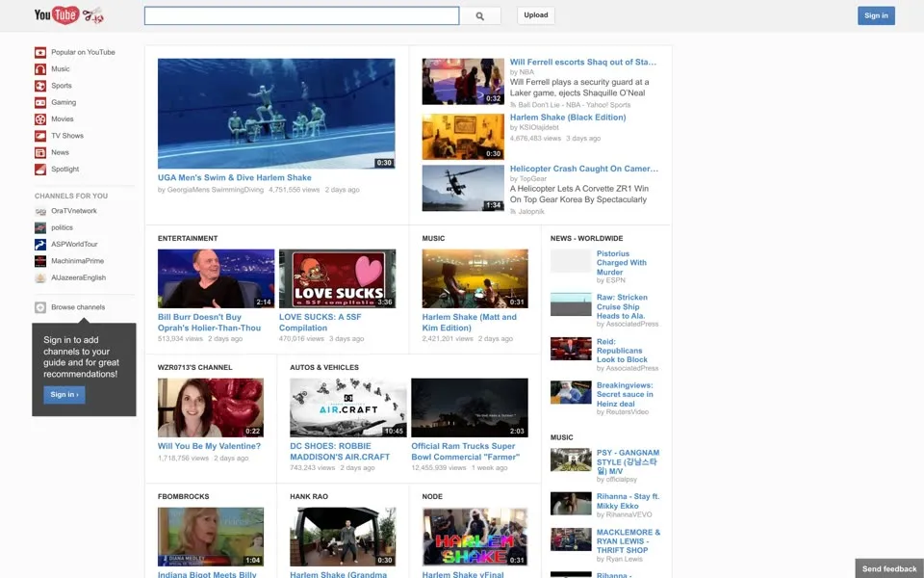
Task: Select the Music headphones icon
Action: pyautogui.click(x=40, y=69)
